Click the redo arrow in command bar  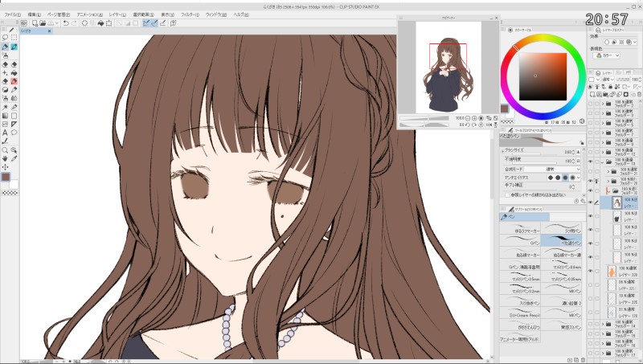pos(74,23)
